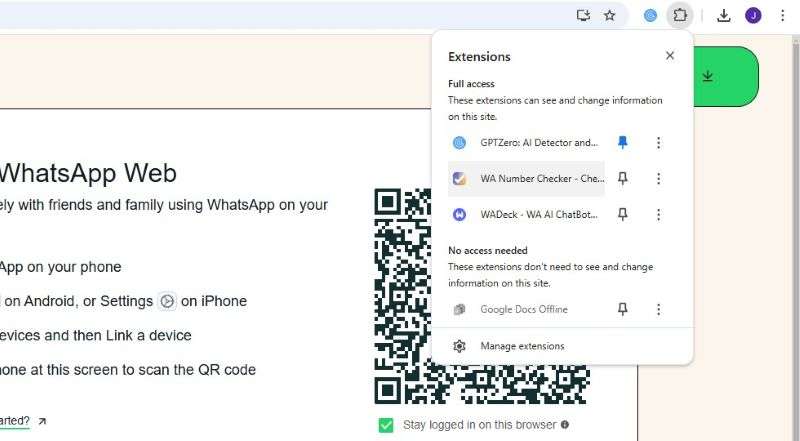The height and width of the screenshot is (441, 800).
Task: Click the Full access section label
Action: coord(471,84)
